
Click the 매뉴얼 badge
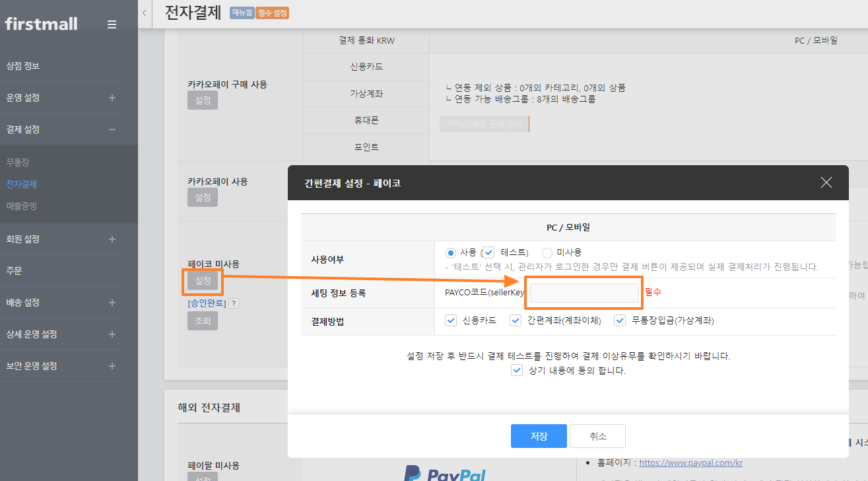click(242, 13)
